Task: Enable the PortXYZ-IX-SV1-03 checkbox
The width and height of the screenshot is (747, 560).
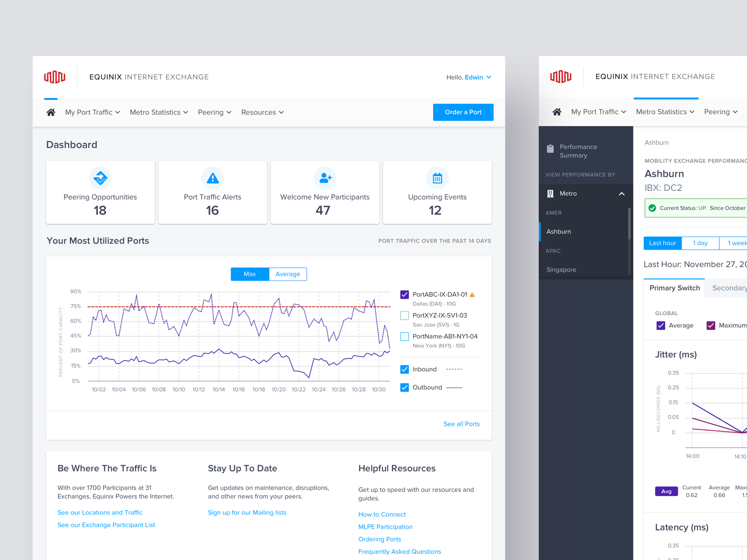Action: pyautogui.click(x=405, y=315)
